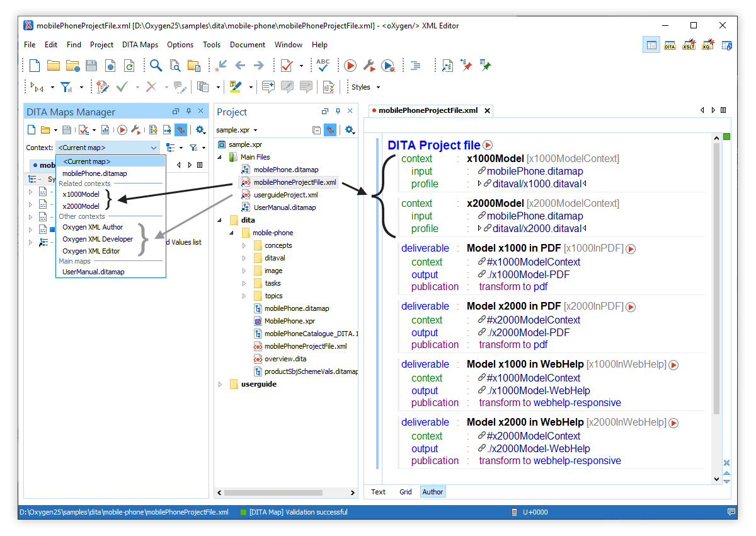Collapse the mobile-phone folder

point(232,233)
